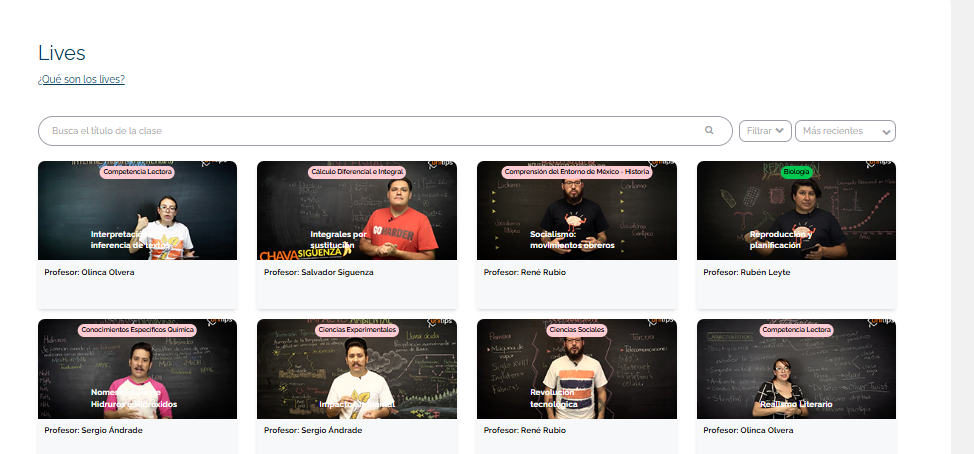Image resolution: width=974 pixels, height=454 pixels.
Task: Focus the class title search field
Action: (x=385, y=131)
